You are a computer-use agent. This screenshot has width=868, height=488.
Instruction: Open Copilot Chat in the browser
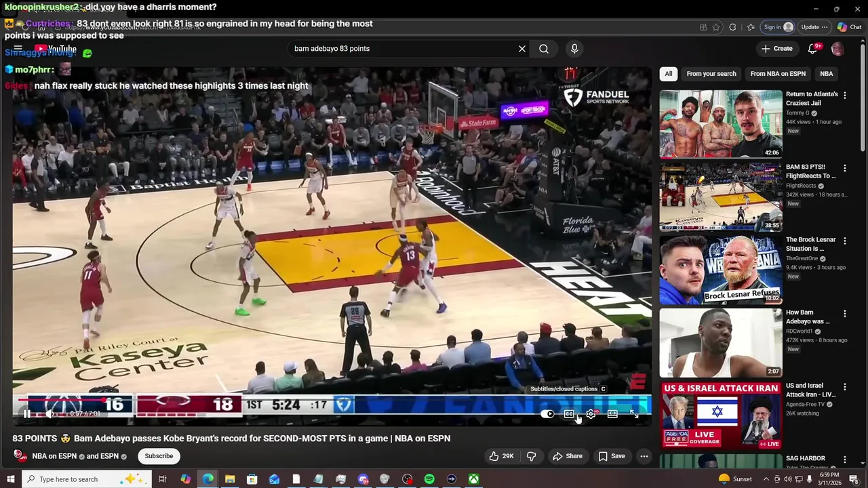849,27
